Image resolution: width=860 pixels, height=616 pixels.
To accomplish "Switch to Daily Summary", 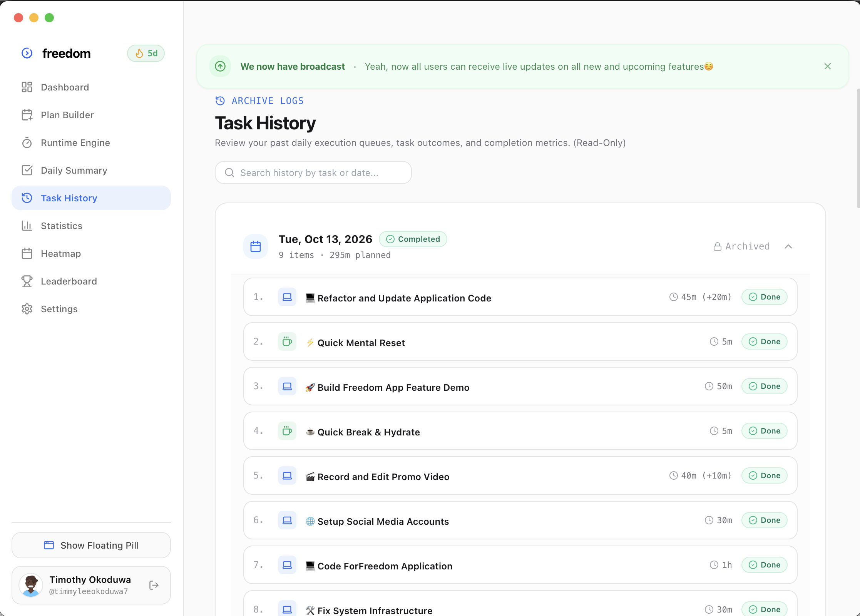I will click(91, 170).
